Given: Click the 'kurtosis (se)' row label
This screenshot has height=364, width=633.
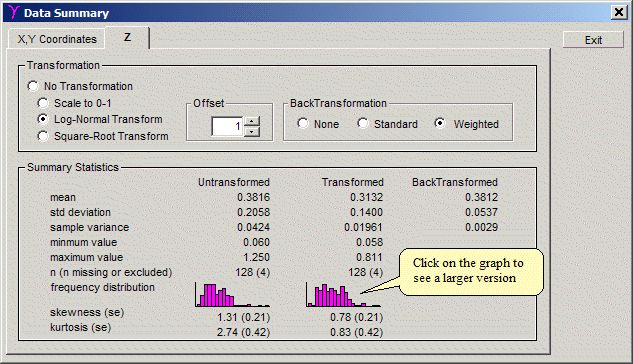Looking at the screenshot, I should tap(80, 327).
